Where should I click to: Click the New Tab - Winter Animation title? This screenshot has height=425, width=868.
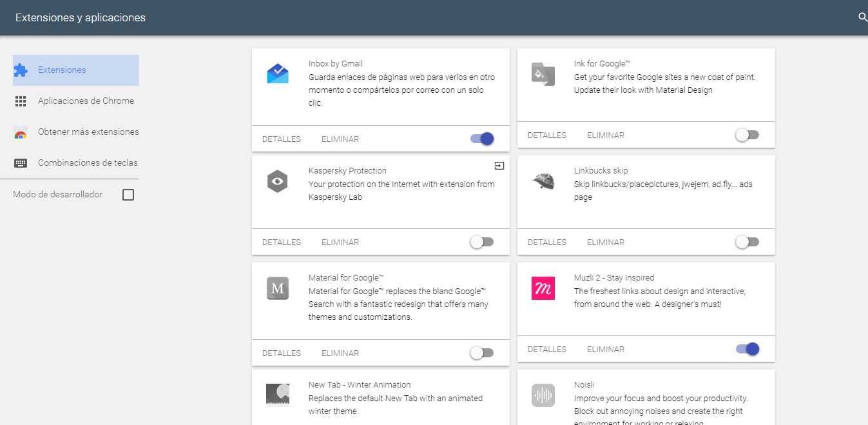tap(360, 384)
